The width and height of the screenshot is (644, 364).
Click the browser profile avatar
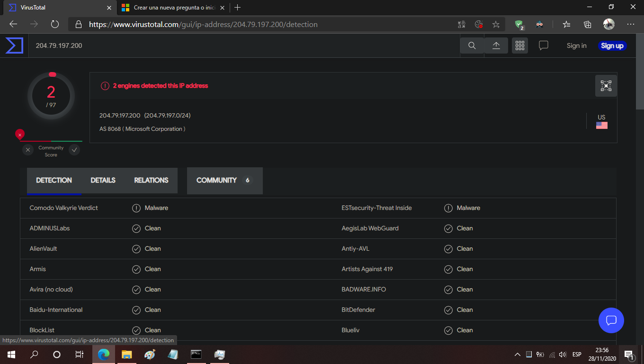pos(609,24)
